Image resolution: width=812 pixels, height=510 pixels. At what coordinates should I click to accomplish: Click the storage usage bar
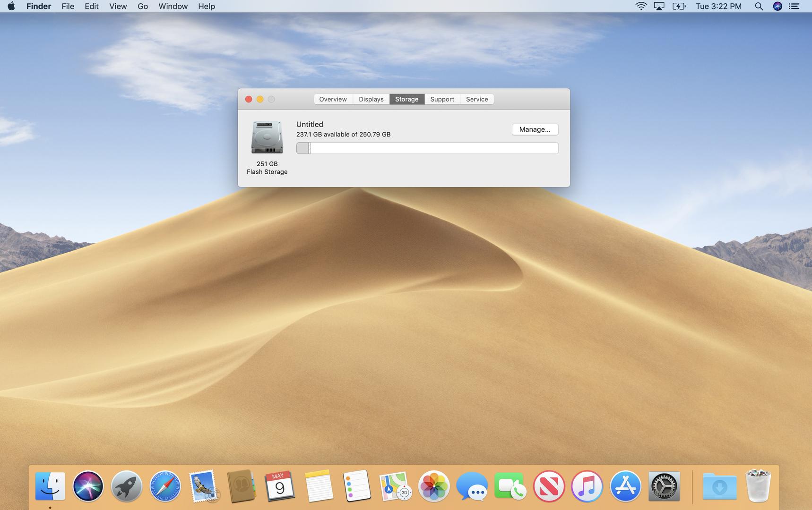tap(427, 148)
